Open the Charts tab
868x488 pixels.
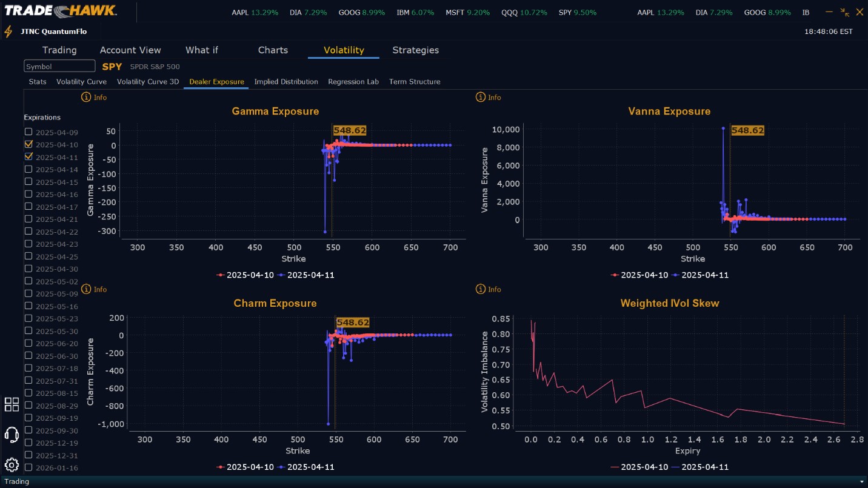(273, 50)
